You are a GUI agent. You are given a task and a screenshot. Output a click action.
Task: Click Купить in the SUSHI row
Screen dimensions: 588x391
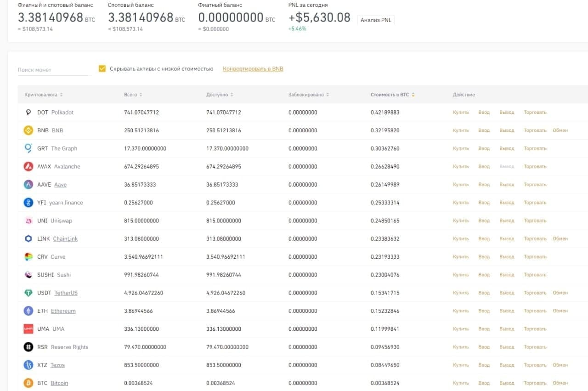point(461,275)
